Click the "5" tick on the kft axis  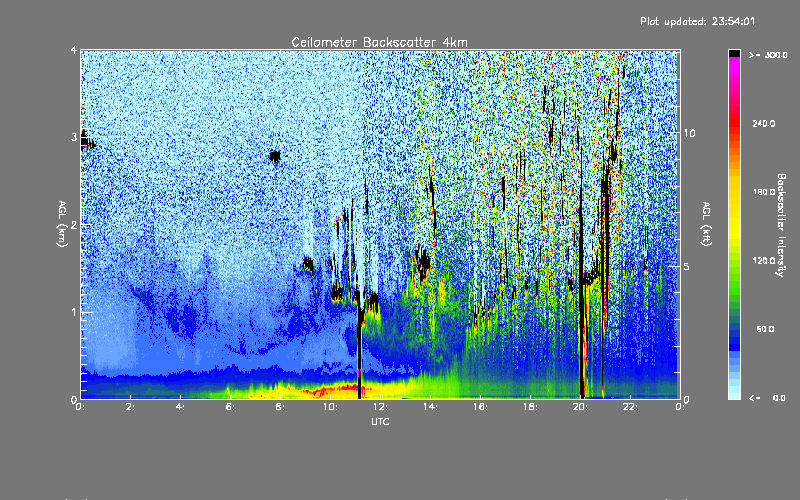(687, 266)
